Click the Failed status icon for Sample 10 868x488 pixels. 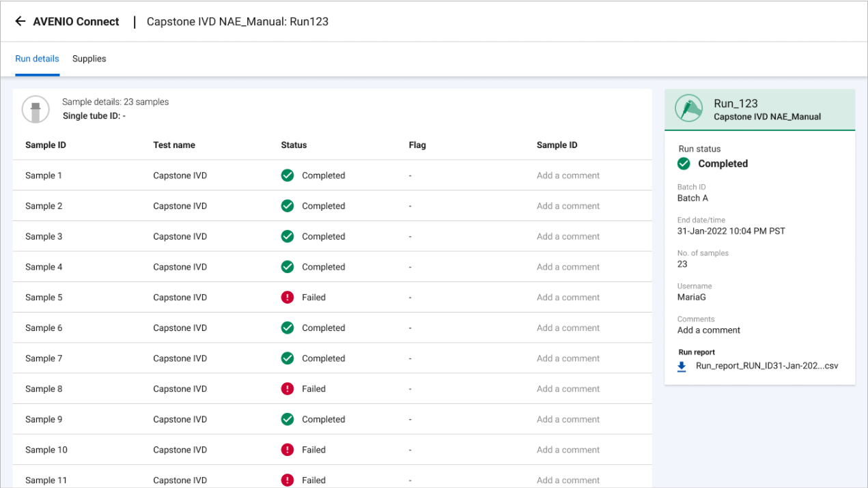point(288,449)
